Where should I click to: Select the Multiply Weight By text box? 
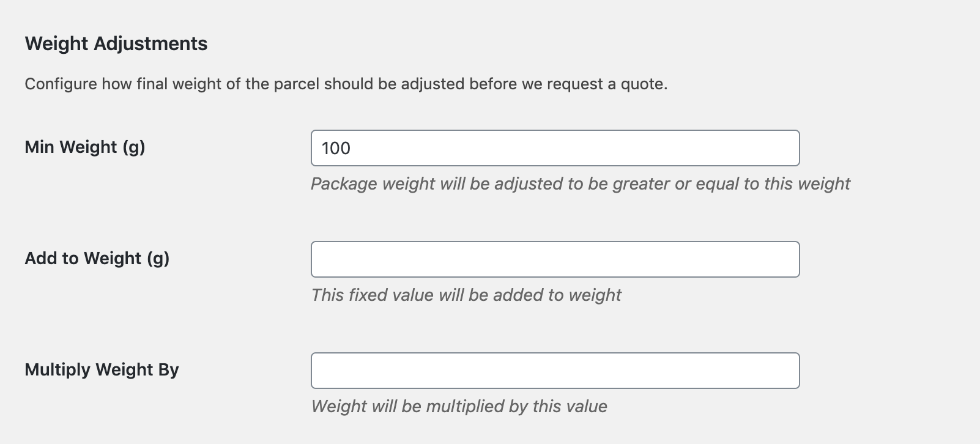tap(554, 371)
